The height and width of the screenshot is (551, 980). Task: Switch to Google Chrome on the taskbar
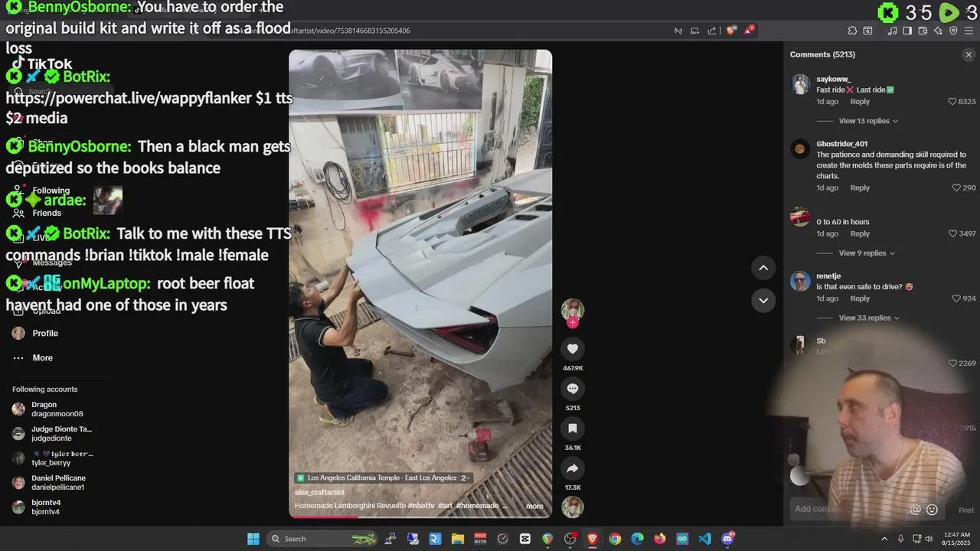[615, 539]
